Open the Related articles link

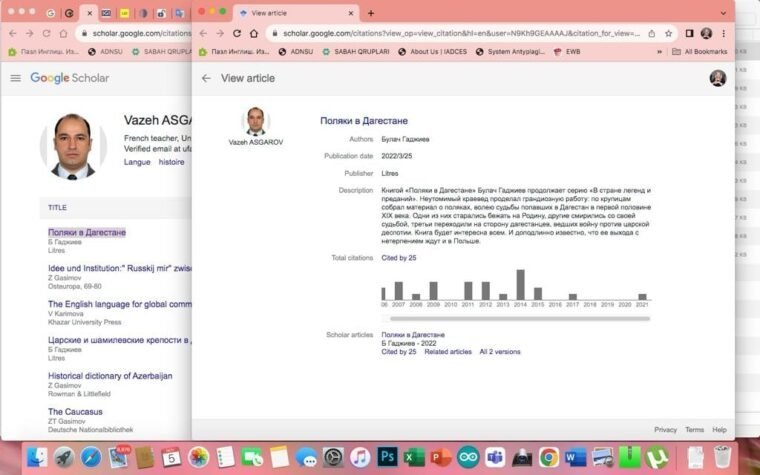point(447,352)
